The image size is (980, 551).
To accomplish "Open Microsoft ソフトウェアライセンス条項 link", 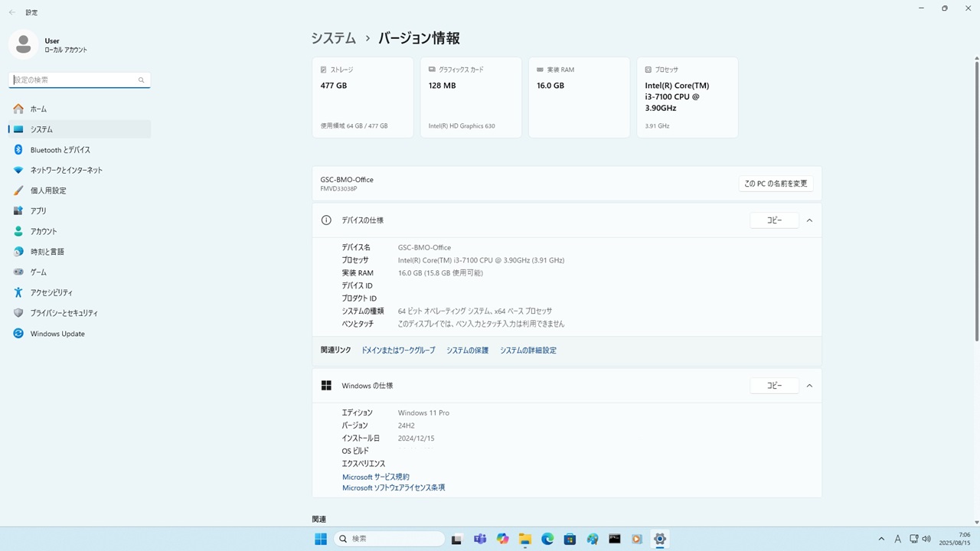I will [394, 487].
